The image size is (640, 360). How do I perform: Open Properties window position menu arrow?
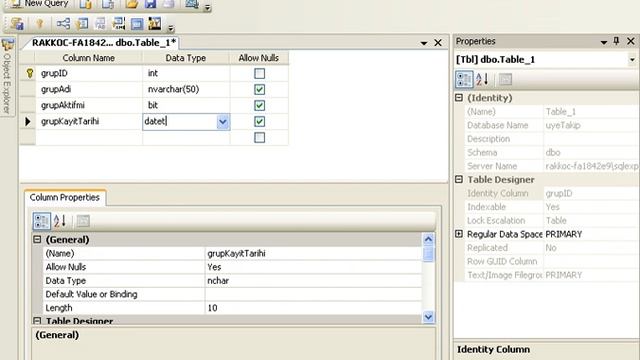pyautogui.click(x=604, y=42)
